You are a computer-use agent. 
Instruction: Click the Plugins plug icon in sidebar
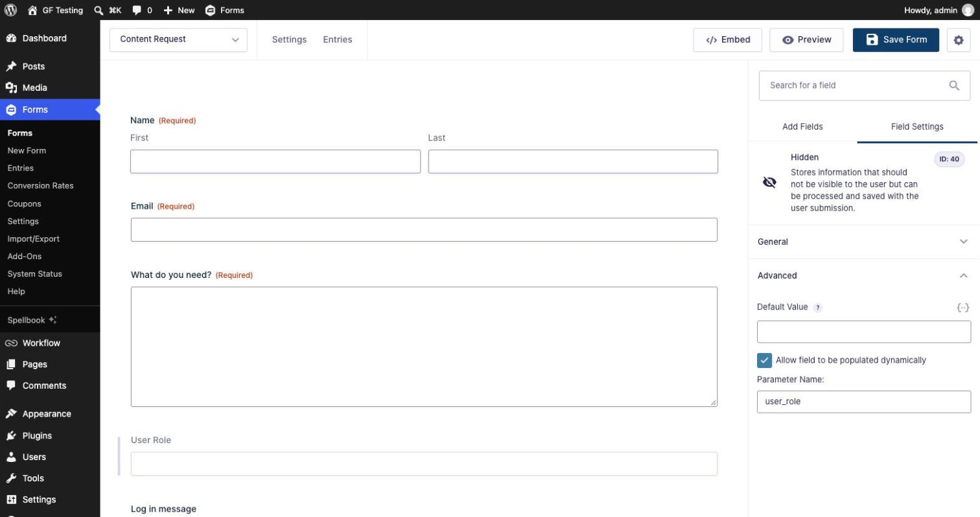point(11,435)
